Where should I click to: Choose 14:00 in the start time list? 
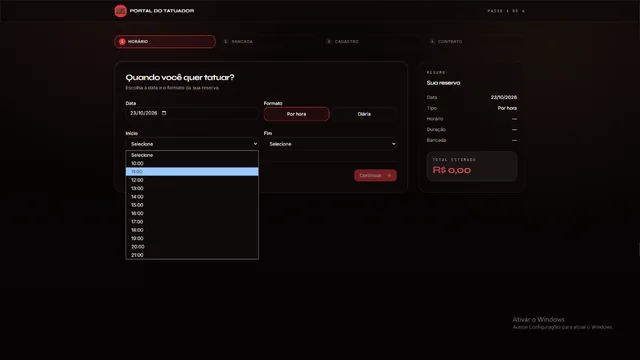(192, 197)
